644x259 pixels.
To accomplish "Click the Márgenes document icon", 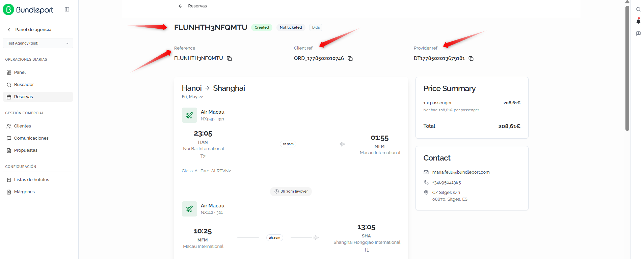I will [x=9, y=192].
